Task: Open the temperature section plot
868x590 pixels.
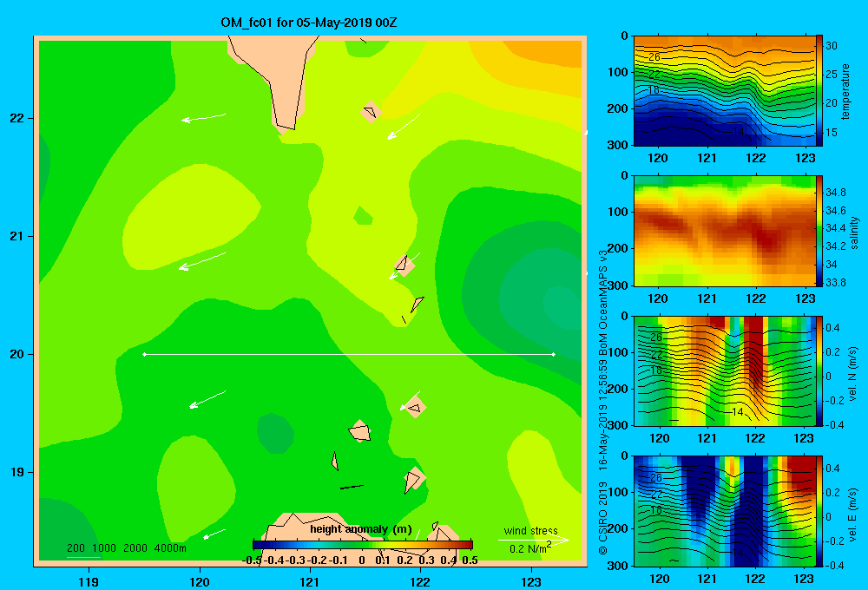Action: [x=725, y=91]
